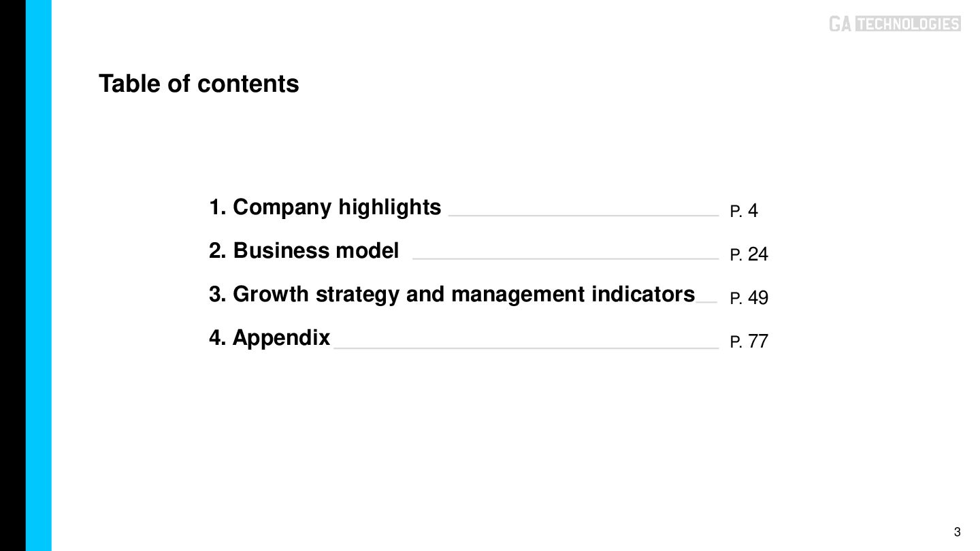This screenshot has width=980, height=551.
Task: Click page reference P. 77
Action: [x=749, y=341]
